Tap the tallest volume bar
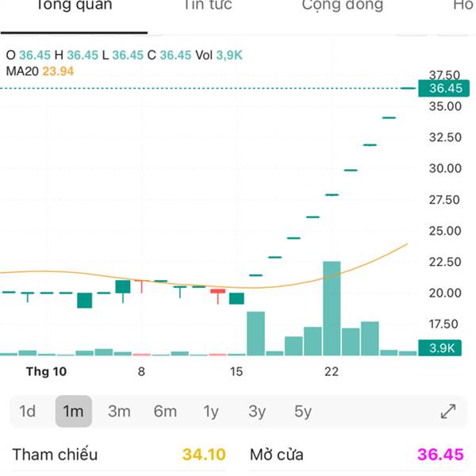Viewport: 476px width, 476px height. coord(332,308)
